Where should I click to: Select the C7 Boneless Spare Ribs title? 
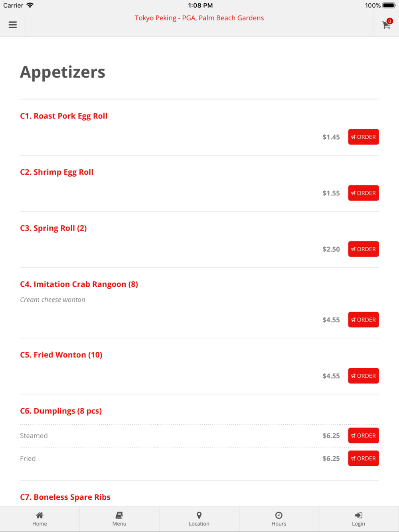pyautogui.click(x=65, y=497)
